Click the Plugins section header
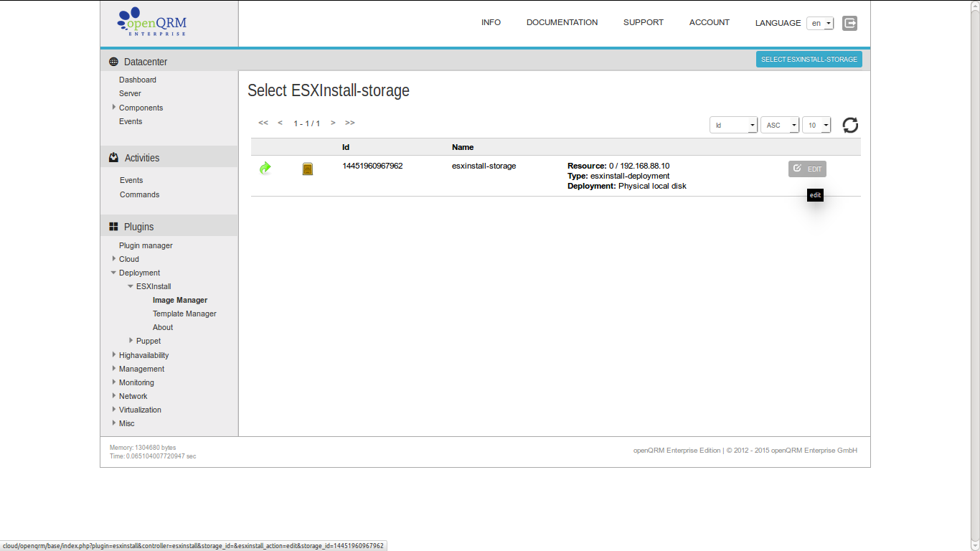This screenshot has width=980, height=551. [169, 226]
